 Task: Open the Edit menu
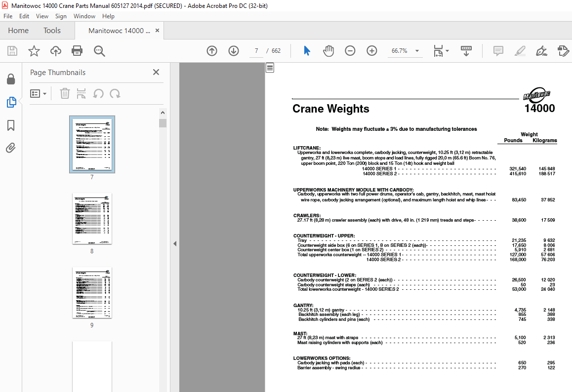coord(24,16)
